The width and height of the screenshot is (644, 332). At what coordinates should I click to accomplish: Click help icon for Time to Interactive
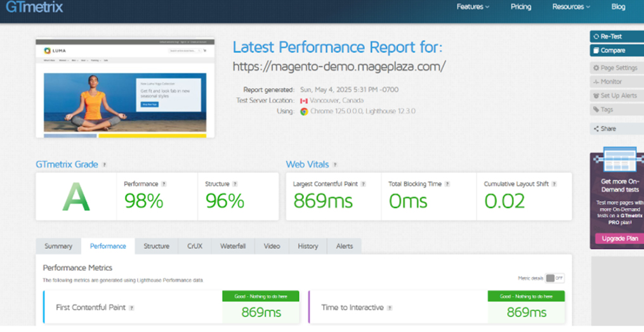[390, 308]
